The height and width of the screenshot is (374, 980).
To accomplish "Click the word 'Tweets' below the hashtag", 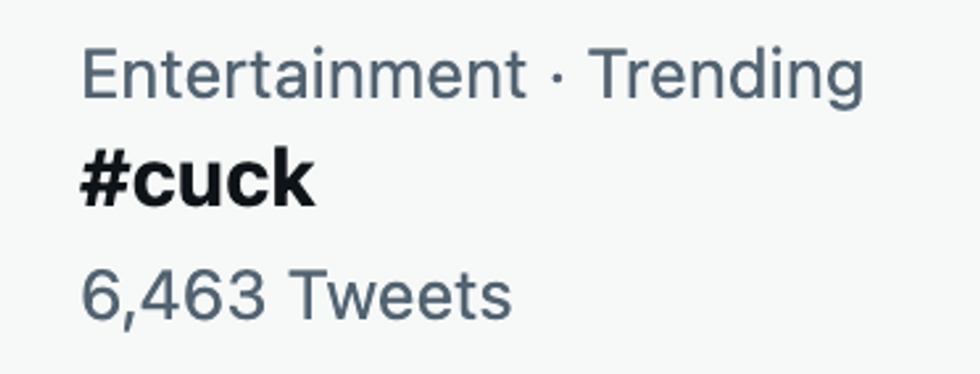I will [x=400, y=295].
